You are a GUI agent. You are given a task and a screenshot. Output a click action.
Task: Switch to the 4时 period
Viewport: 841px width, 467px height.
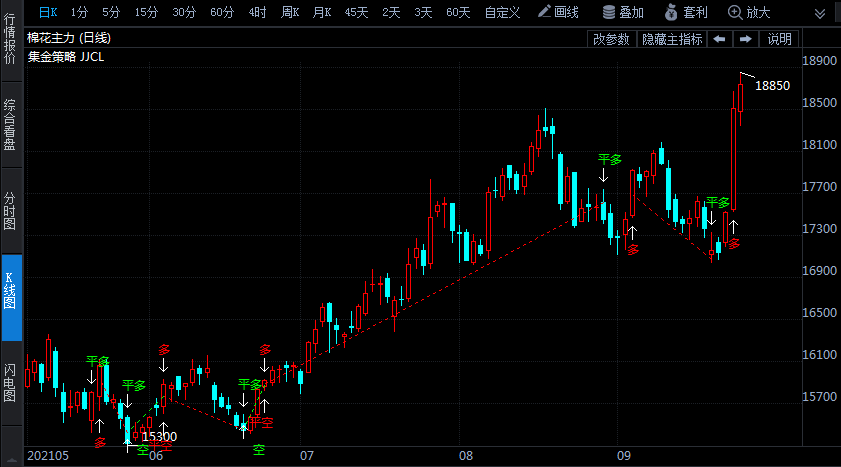[x=257, y=12]
